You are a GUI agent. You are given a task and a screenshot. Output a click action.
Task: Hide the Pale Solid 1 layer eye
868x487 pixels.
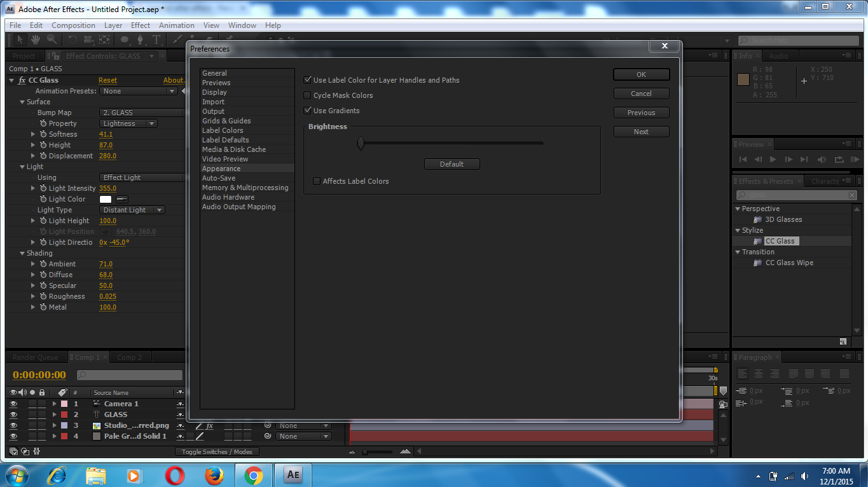click(13, 436)
